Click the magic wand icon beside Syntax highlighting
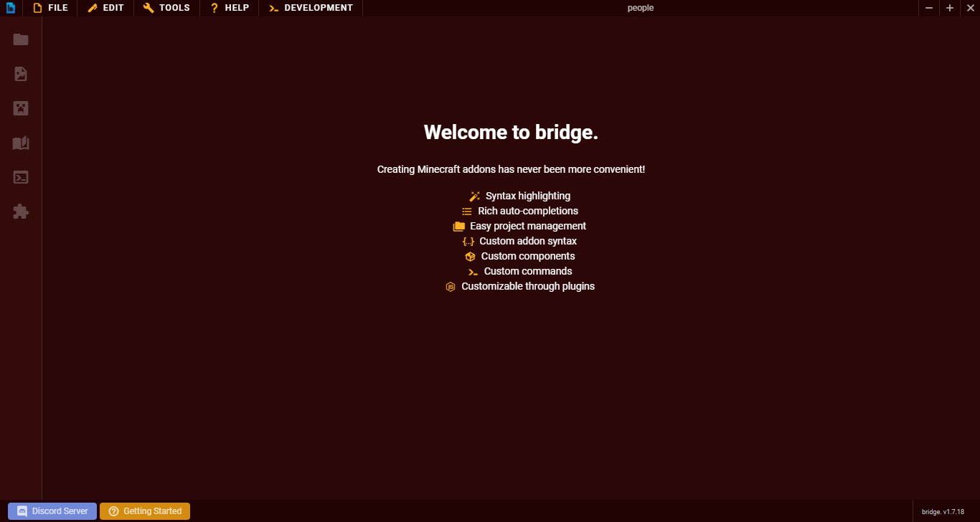The image size is (980, 522). click(474, 196)
